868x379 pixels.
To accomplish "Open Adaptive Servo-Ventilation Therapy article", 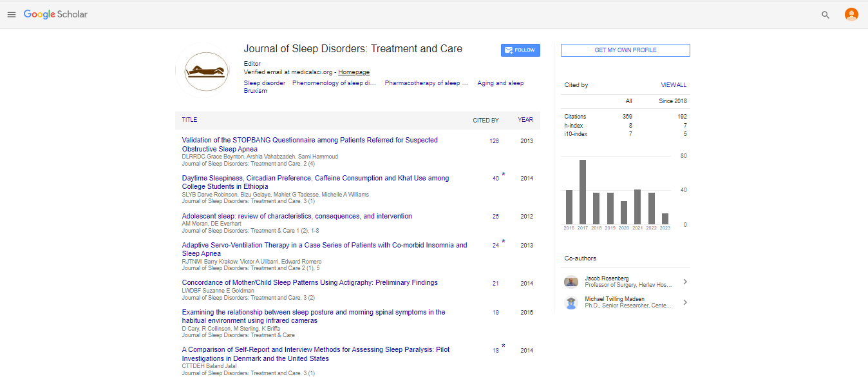I will click(x=325, y=249).
